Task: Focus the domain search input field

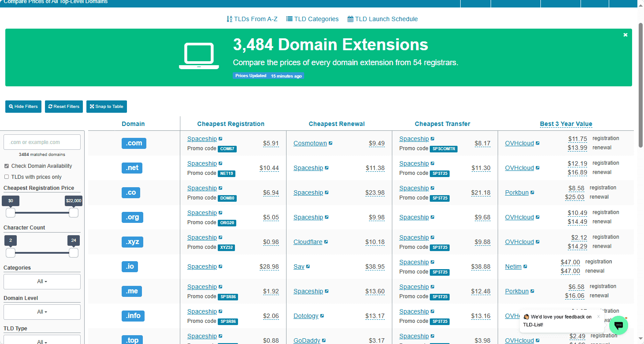Action: point(42,142)
